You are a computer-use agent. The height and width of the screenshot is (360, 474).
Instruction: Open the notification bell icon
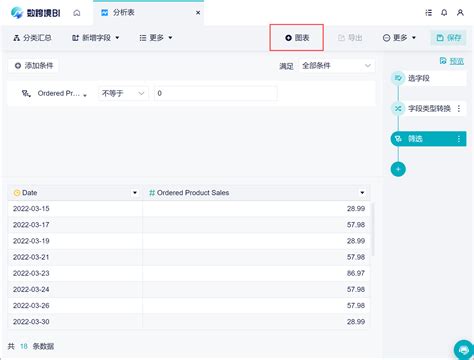pyautogui.click(x=444, y=13)
